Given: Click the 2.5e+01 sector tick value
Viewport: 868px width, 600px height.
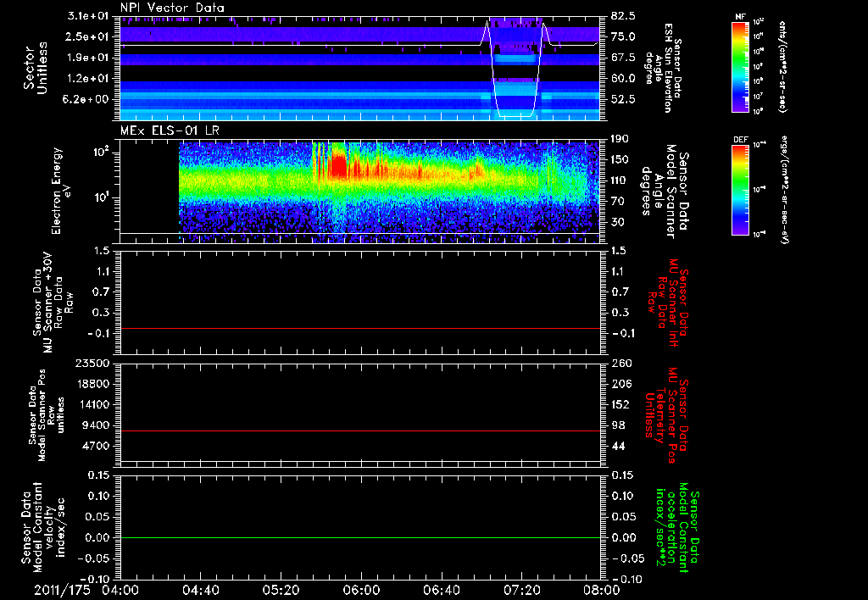Looking at the screenshot, I should click(86, 36).
